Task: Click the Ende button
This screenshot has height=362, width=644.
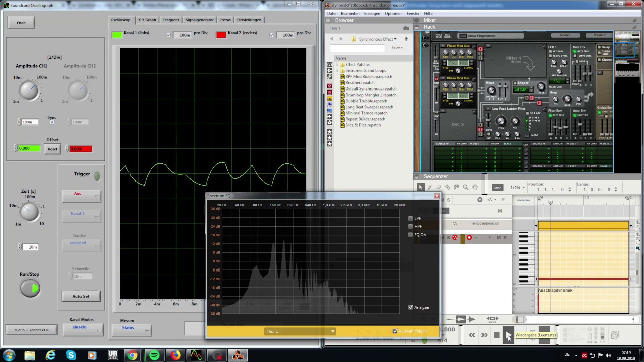Action: pos(21,23)
